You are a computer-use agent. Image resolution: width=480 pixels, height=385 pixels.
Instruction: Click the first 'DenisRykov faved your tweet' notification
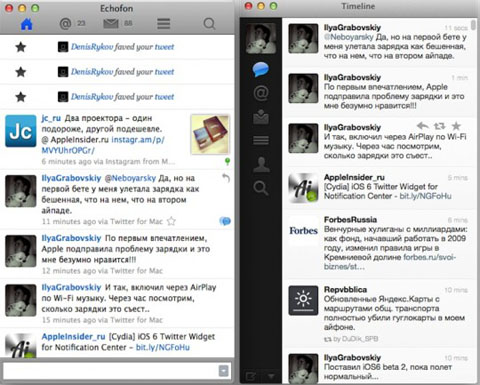117,47
